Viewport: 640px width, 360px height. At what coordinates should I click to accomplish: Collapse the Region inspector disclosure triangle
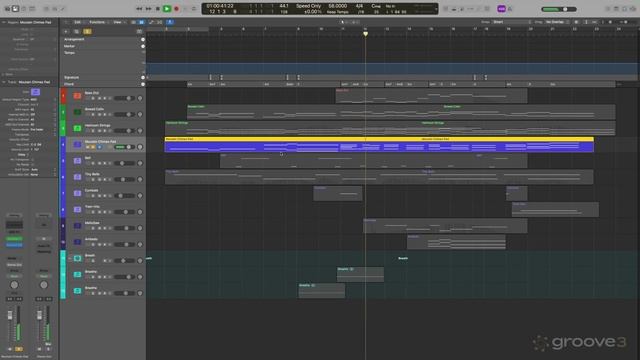coord(4,22)
